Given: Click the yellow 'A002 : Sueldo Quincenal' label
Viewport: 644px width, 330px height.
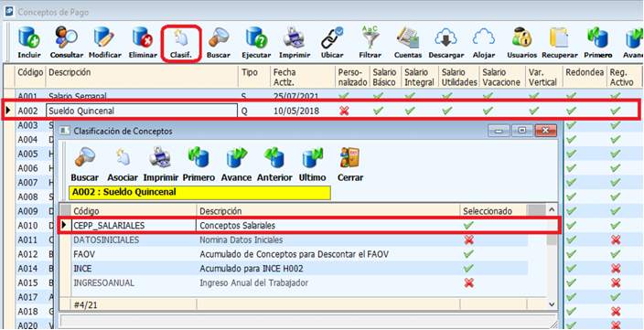Looking at the screenshot, I should pos(199,193).
